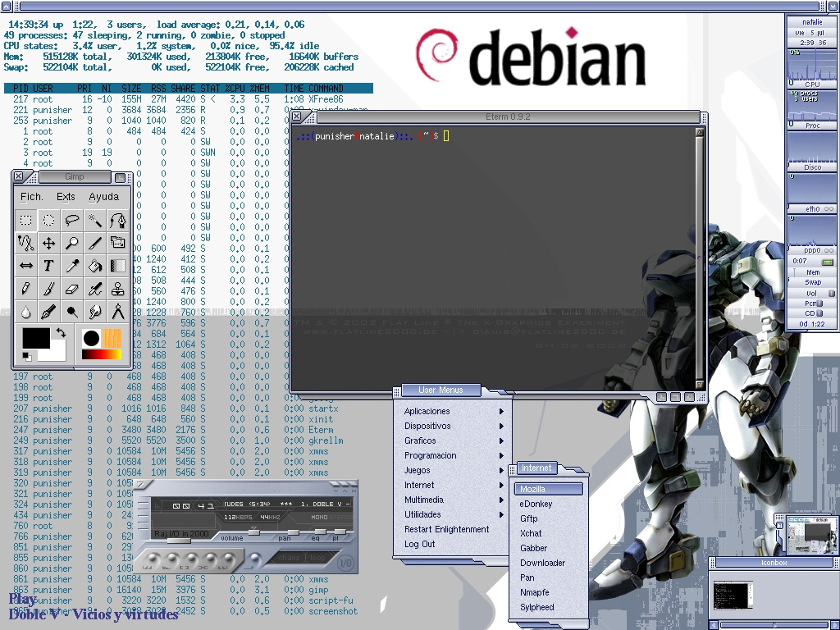Click the Iconbox Eterm thumbnail
The height and width of the screenshot is (630, 840).
[733, 596]
